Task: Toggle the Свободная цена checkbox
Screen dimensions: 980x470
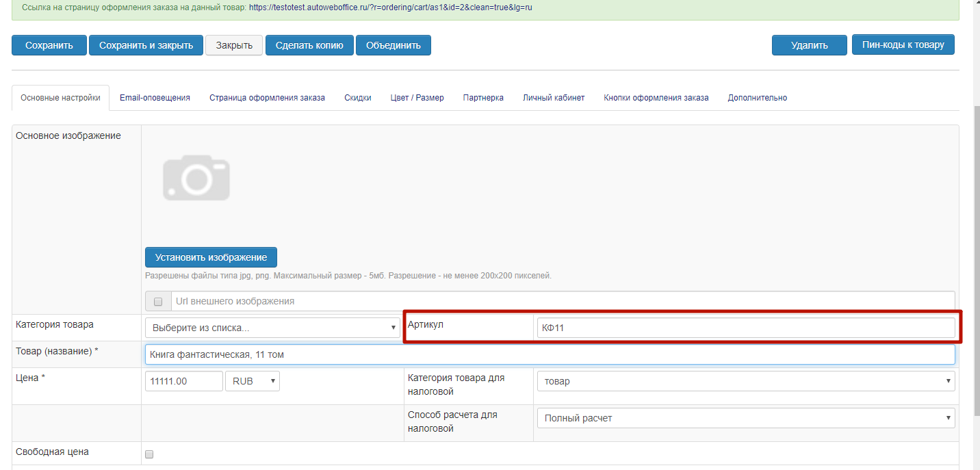Action: click(150, 454)
